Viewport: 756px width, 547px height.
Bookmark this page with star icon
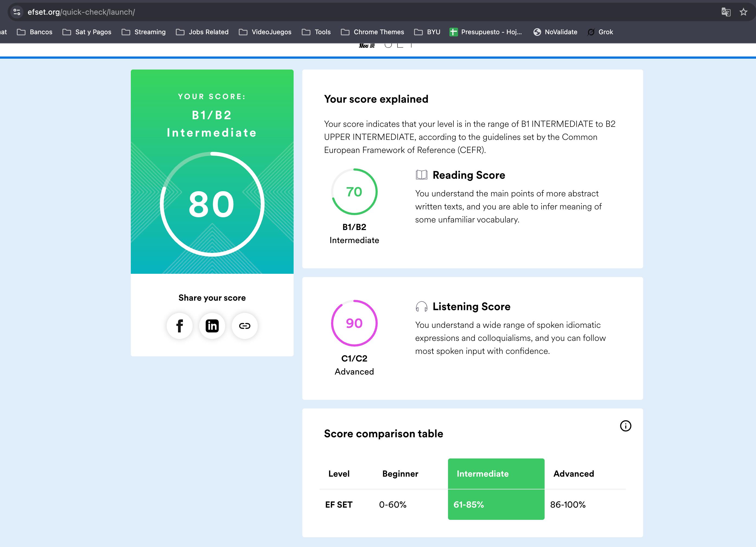[x=743, y=12]
